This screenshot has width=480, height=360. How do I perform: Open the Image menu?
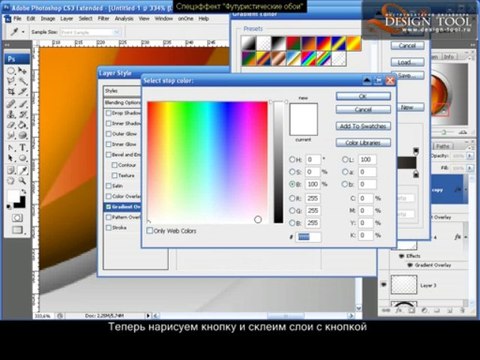click(x=48, y=19)
